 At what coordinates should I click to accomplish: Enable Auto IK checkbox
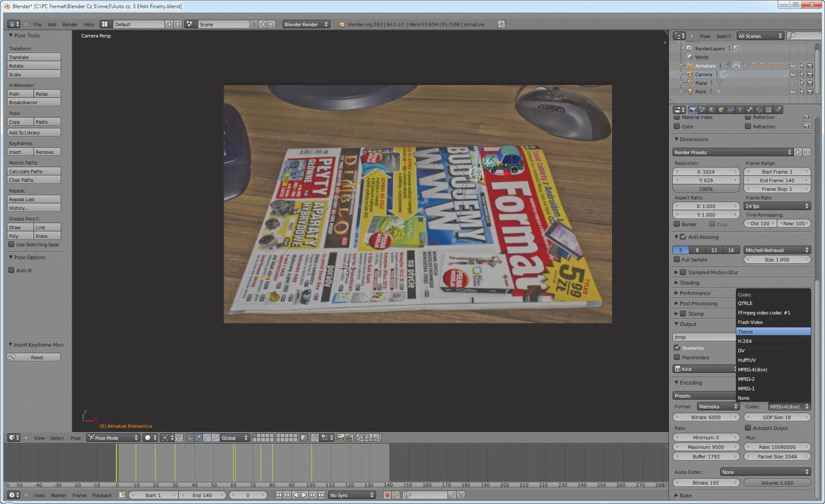click(11, 271)
